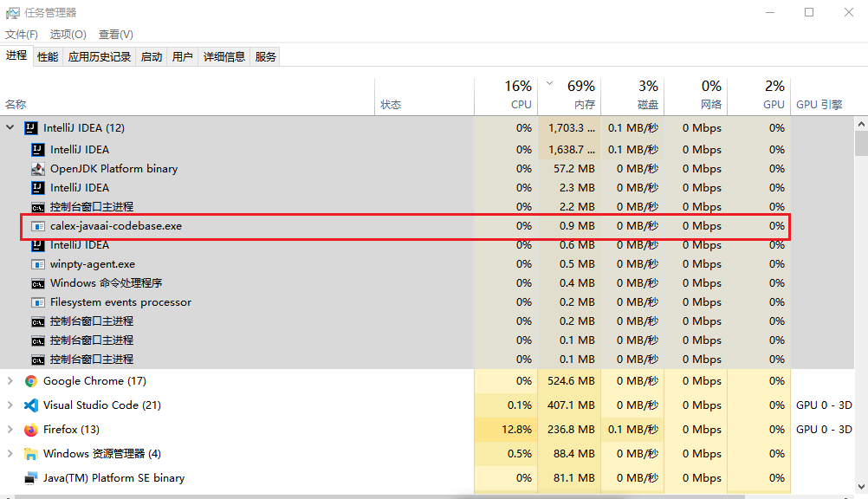Open the 文件(F) menu

coord(22,35)
